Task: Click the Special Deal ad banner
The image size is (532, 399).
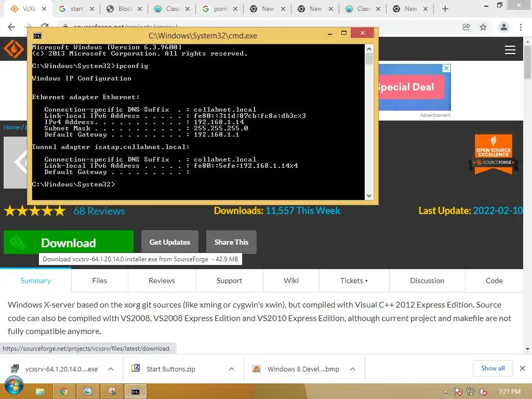Action: point(415,87)
